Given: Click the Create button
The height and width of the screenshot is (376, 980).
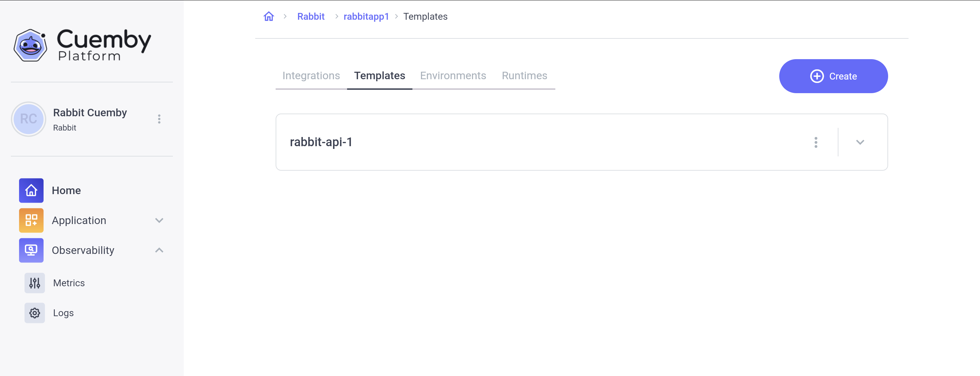Looking at the screenshot, I should point(833,76).
